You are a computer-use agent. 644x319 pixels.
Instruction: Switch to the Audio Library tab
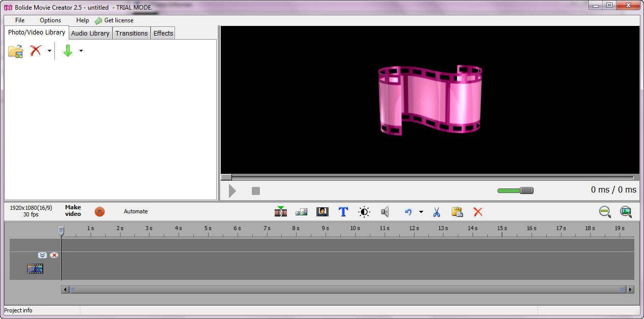[90, 34]
